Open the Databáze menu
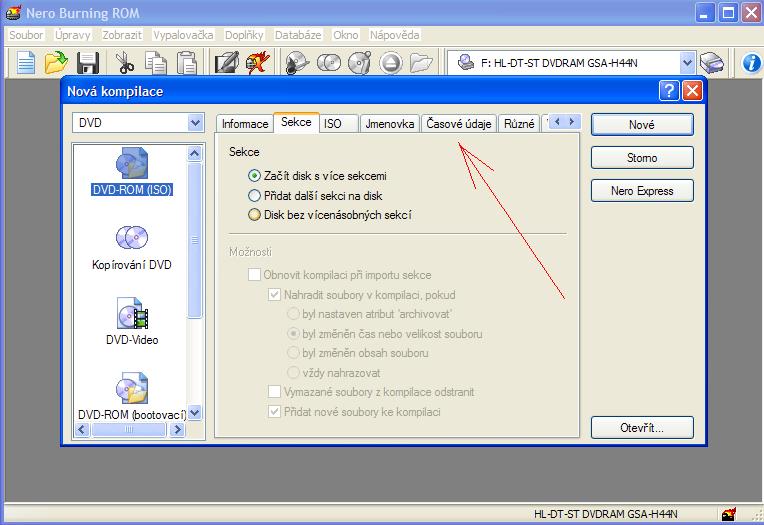 click(298, 35)
